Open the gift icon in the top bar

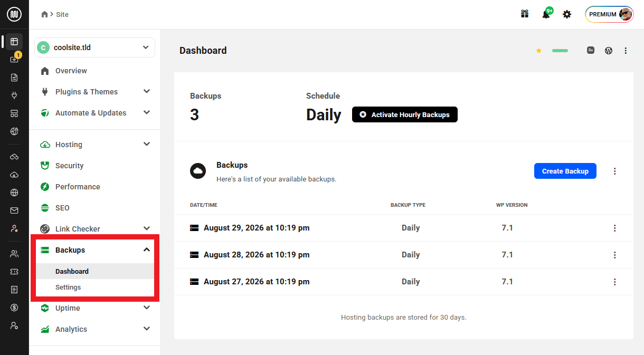pos(525,14)
